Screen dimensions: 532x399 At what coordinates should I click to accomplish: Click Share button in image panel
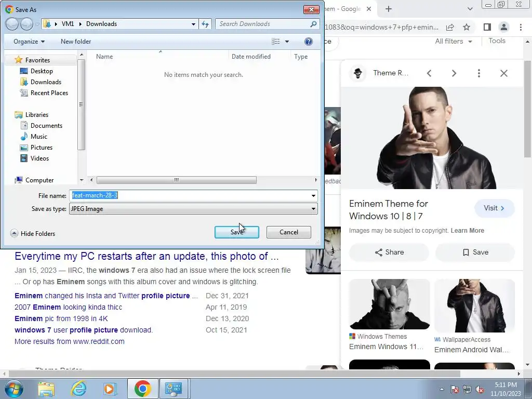click(x=389, y=252)
